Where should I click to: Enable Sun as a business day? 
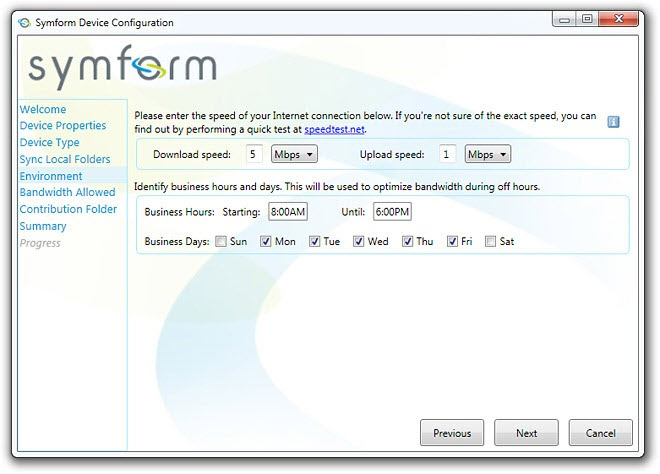click(x=221, y=242)
